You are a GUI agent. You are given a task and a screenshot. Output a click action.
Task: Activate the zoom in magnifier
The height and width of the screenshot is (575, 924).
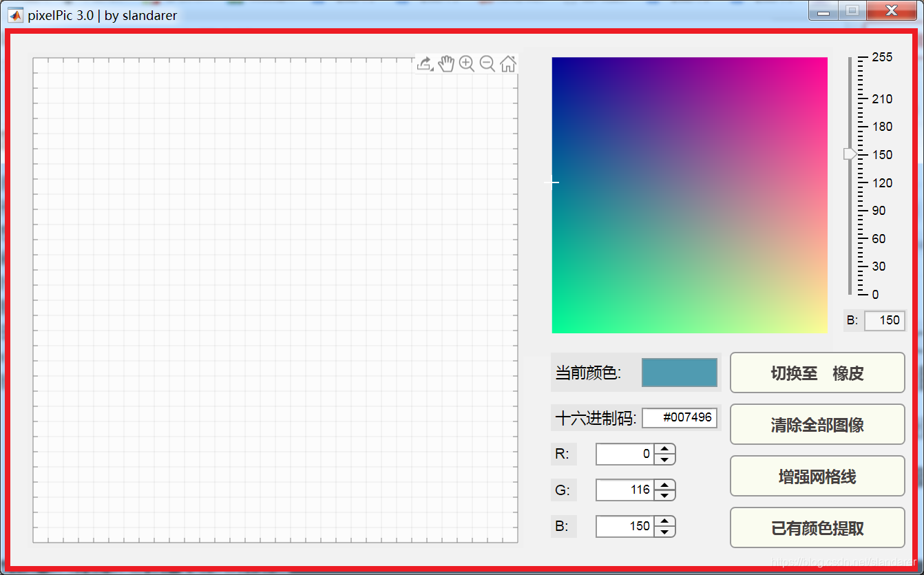(467, 64)
